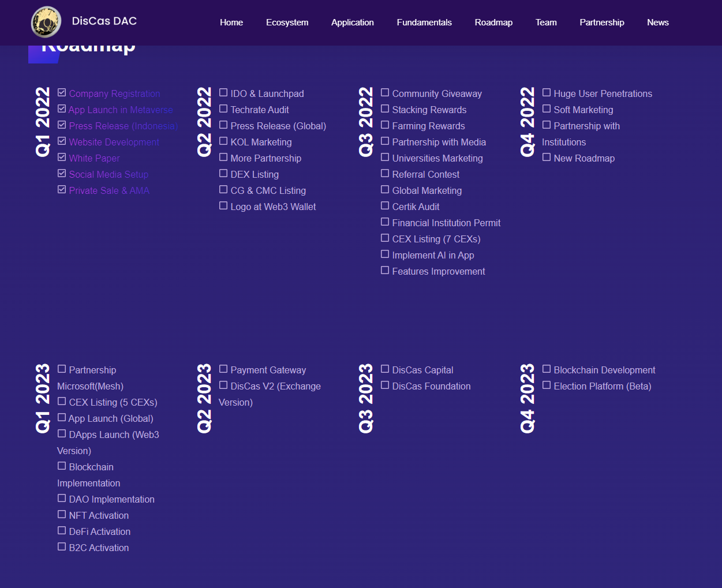The width and height of the screenshot is (722, 588).
Task: Click the DisCas Capital text
Action: coord(422,370)
